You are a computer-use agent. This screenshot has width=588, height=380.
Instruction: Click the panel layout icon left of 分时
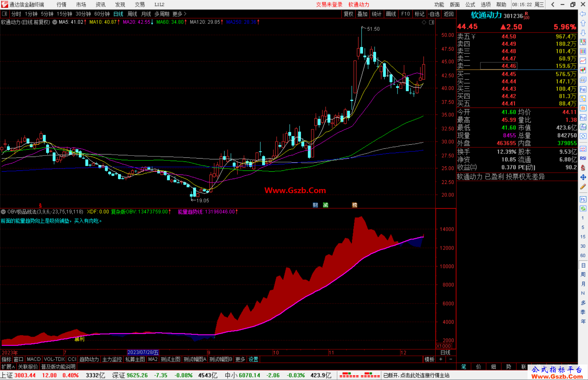click(4, 14)
